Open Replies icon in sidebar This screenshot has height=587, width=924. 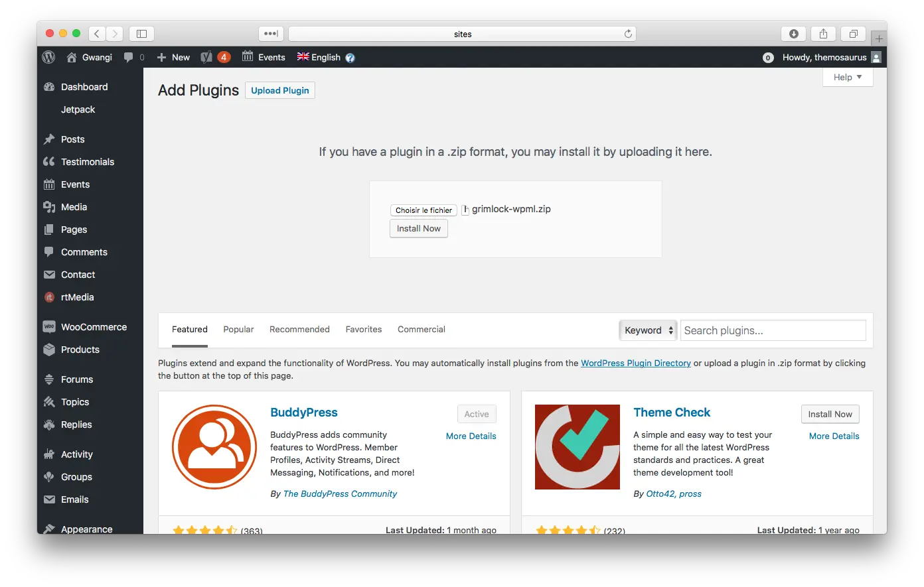coord(49,424)
